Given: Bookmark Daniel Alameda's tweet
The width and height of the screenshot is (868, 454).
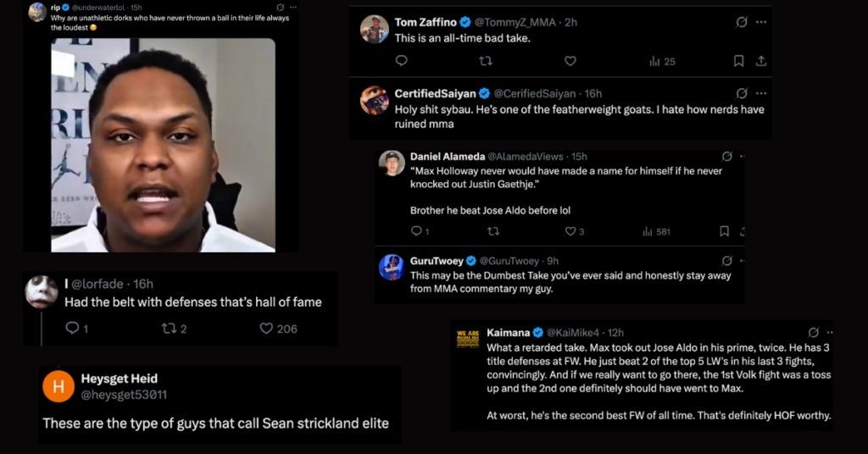Looking at the screenshot, I should [724, 231].
